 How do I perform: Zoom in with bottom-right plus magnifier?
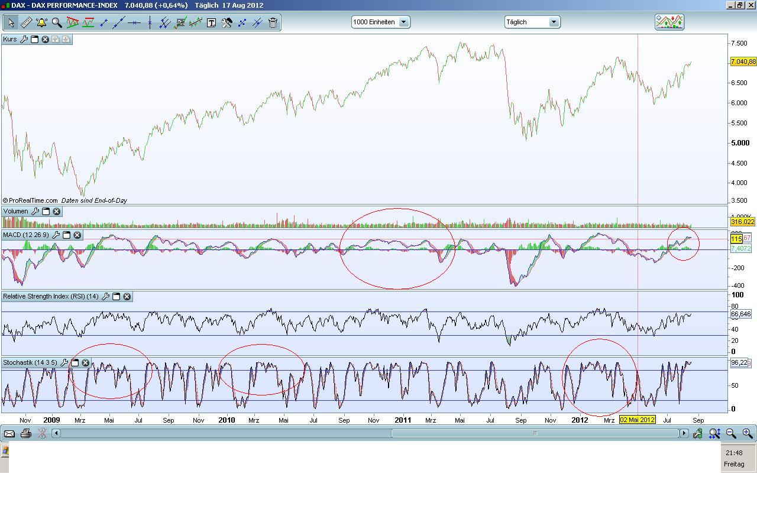pos(748,433)
